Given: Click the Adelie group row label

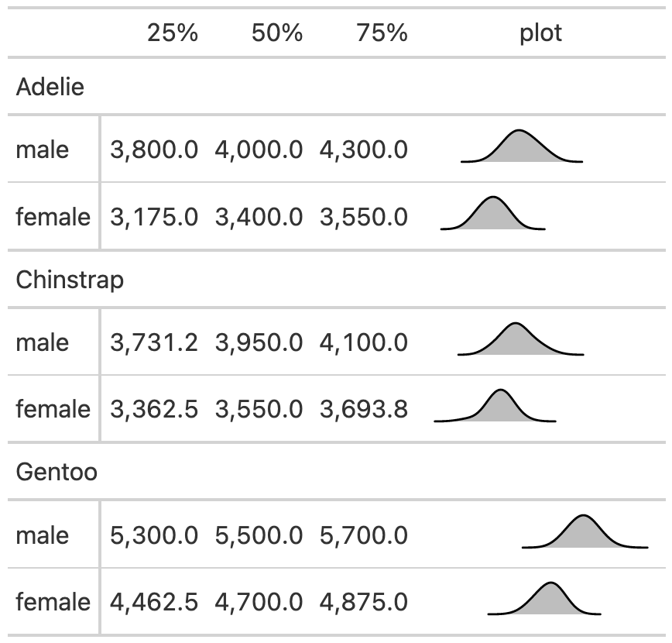Looking at the screenshot, I should [x=50, y=87].
